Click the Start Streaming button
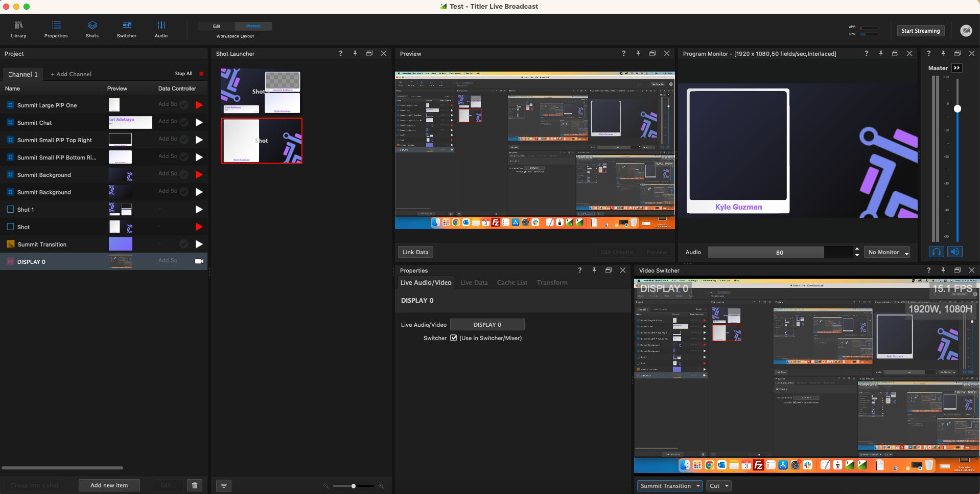The height and width of the screenshot is (494, 980). click(x=921, y=31)
